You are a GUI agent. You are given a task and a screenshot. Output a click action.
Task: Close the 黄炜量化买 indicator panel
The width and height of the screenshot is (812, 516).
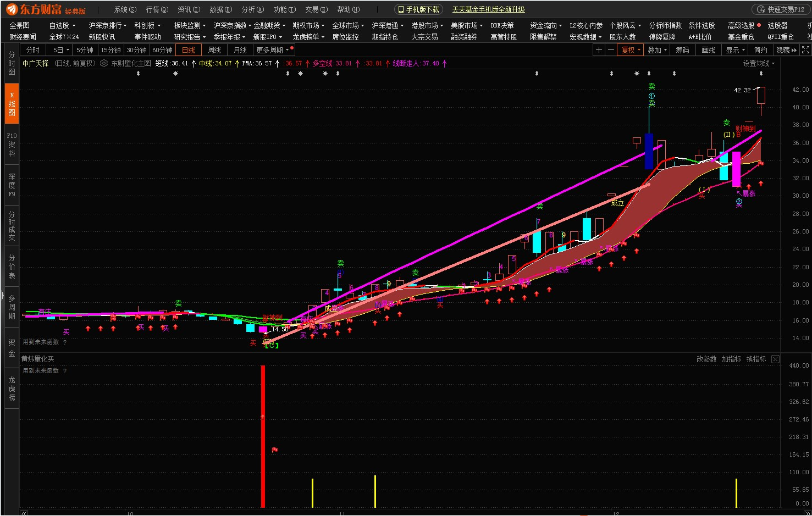[x=775, y=359]
